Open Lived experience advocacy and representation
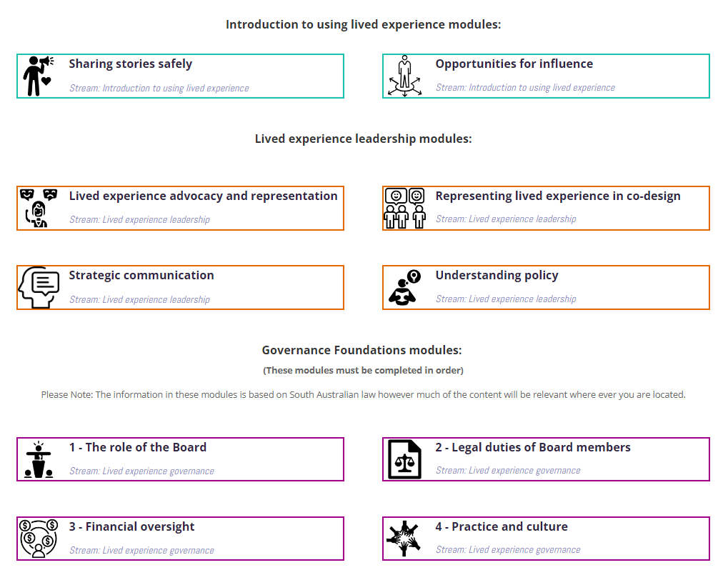 click(203, 196)
